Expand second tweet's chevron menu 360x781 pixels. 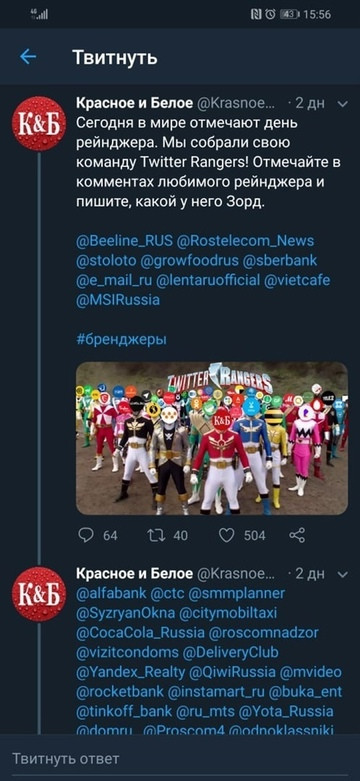343,574
